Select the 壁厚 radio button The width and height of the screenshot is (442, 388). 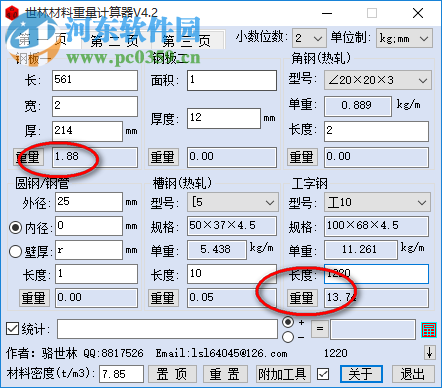click(15, 251)
